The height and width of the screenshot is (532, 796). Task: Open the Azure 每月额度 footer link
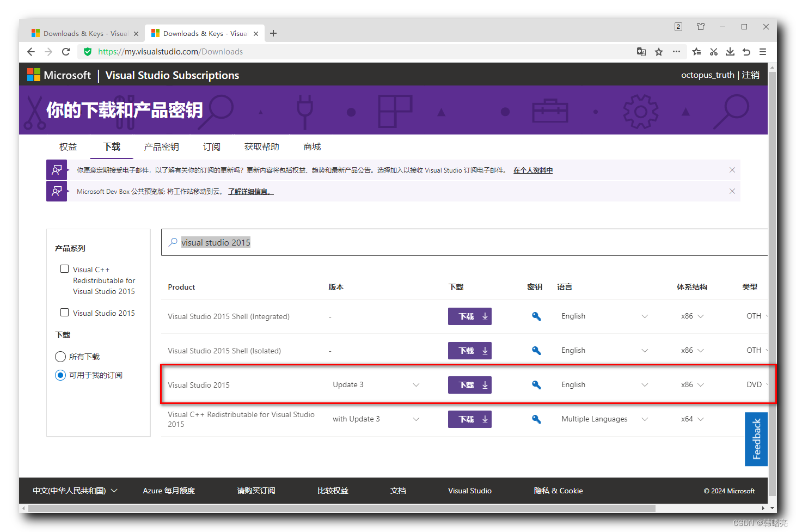[x=169, y=491]
